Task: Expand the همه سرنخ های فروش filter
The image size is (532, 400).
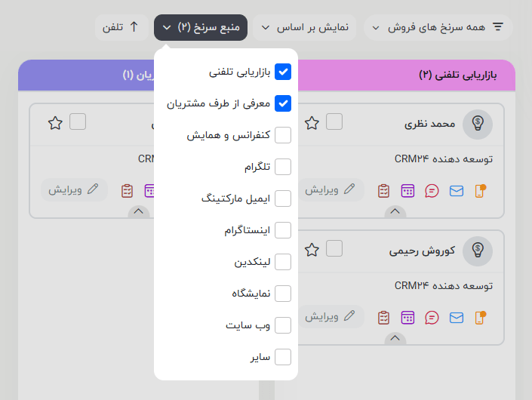Action: 438,28
